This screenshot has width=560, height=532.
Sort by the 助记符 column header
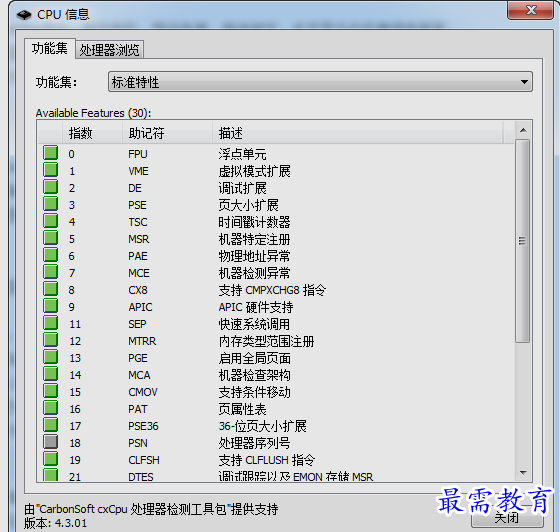(168, 133)
